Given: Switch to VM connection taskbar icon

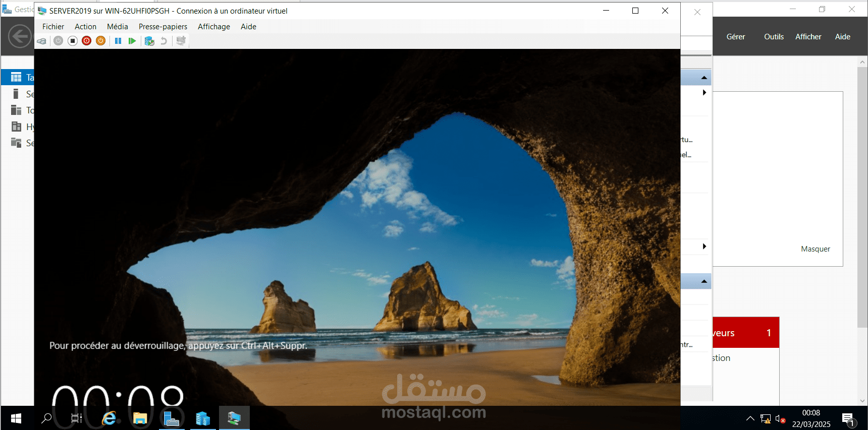Looking at the screenshot, I should click(x=234, y=418).
